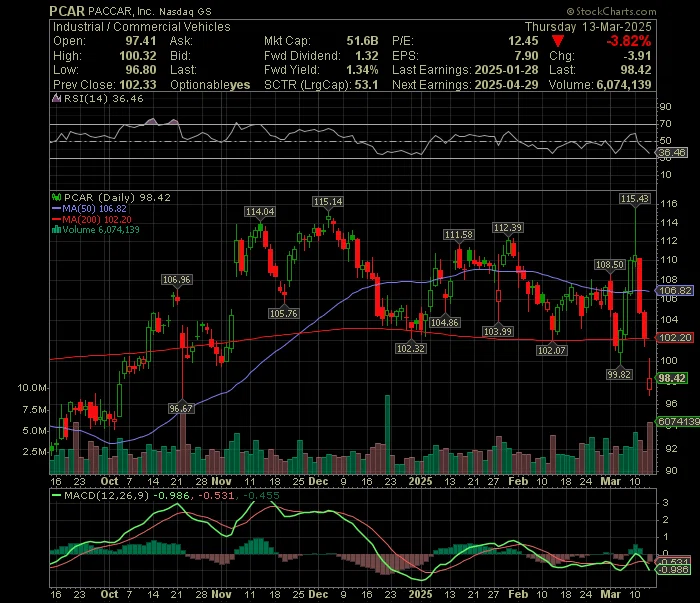This screenshot has width=700, height=603.
Task: Click the -0.986 MACD axis tag
Action: click(673, 570)
